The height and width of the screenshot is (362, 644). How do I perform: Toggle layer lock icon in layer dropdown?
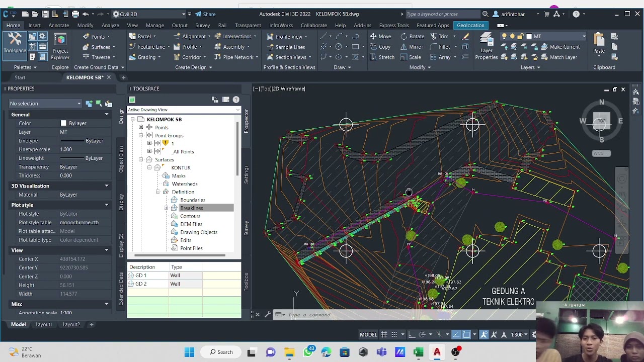521,36
